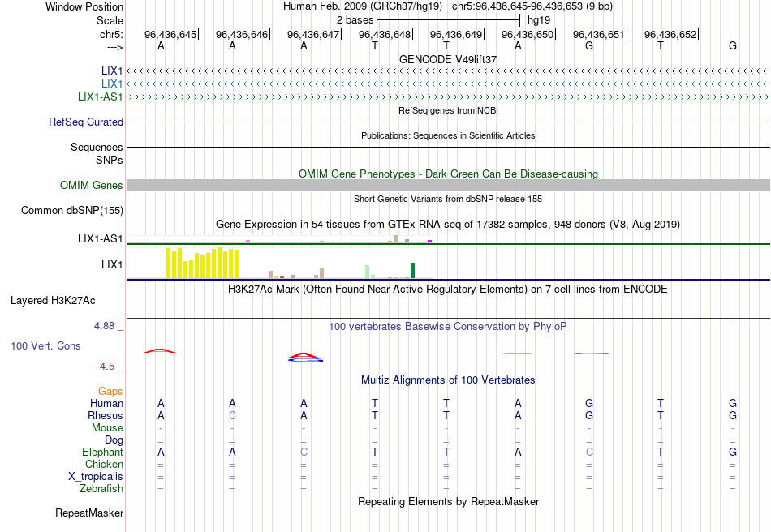Image resolution: width=771 pixels, height=532 pixels.
Task: Click the black LIX1-AS1 GTEx expression label
Action: [x=101, y=238]
